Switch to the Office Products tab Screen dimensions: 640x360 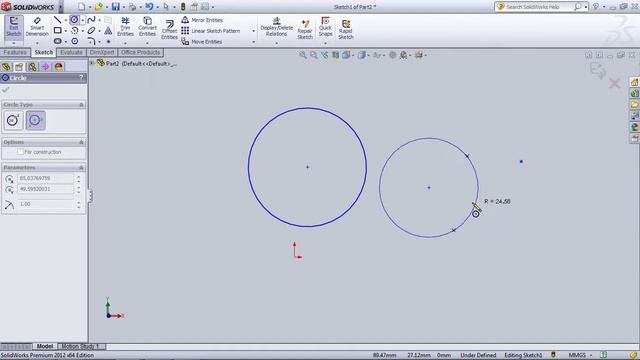click(x=140, y=52)
